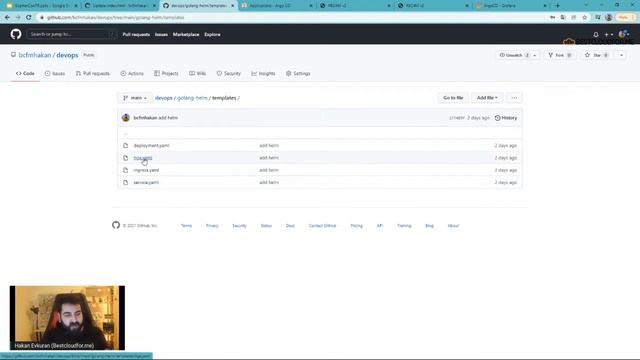Bookmark this page with the star icon
Image resolution: width=640 pixels, height=360 pixels.
tap(584, 18)
